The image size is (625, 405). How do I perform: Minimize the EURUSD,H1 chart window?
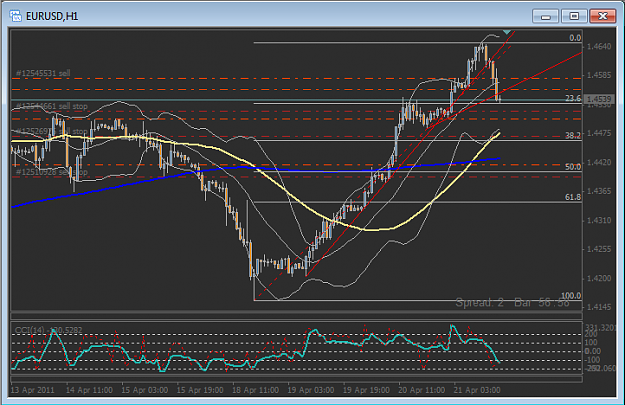tap(545, 16)
